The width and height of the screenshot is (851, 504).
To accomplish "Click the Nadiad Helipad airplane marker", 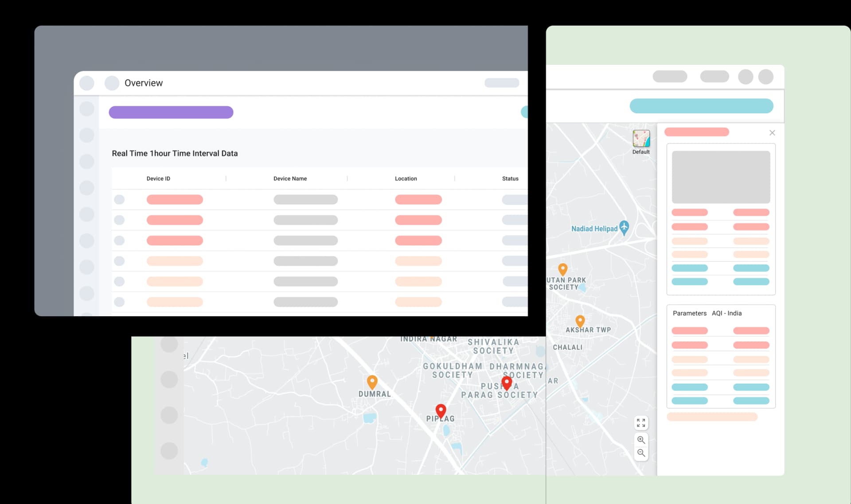I will [624, 227].
